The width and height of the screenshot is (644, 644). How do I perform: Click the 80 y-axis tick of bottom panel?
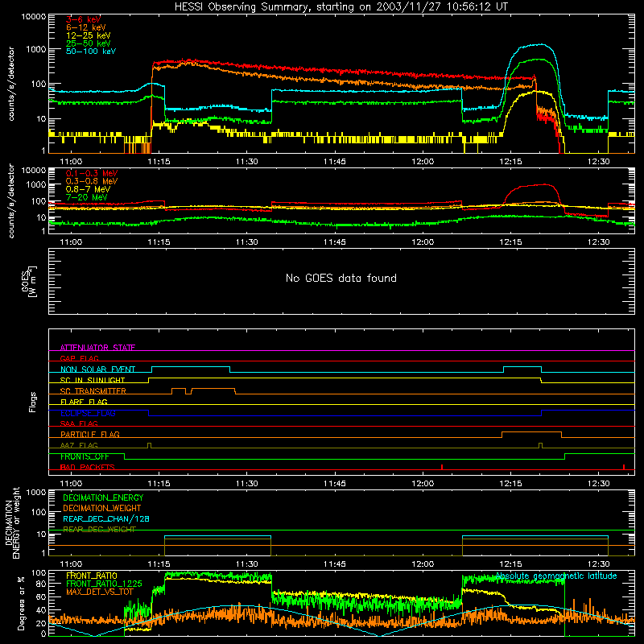[x=42, y=584]
